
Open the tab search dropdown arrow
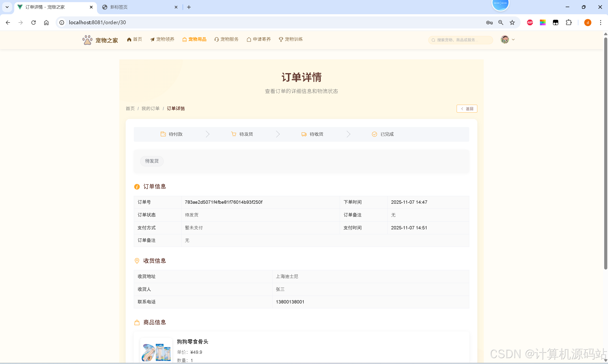pos(7,7)
